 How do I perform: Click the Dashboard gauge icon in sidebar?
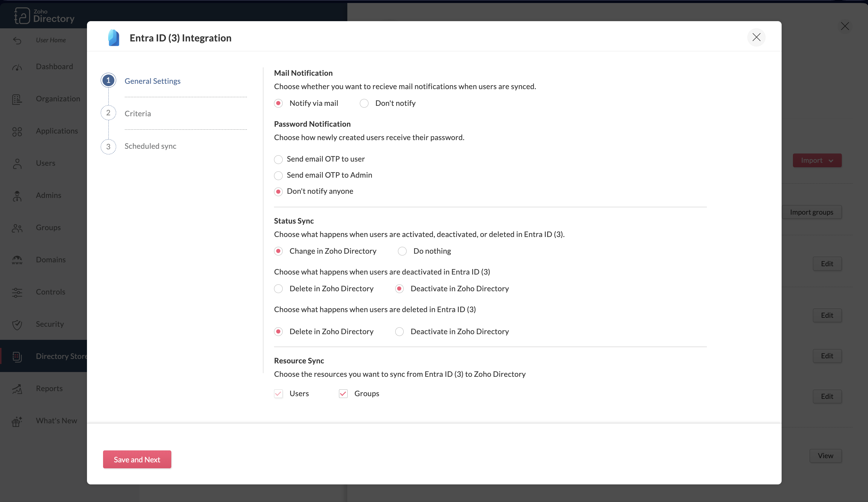click(x=17, y=67)
